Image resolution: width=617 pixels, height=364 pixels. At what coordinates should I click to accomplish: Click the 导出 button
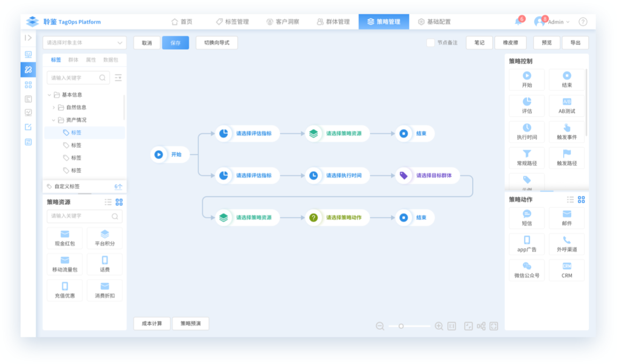click(x=575, y=43)
